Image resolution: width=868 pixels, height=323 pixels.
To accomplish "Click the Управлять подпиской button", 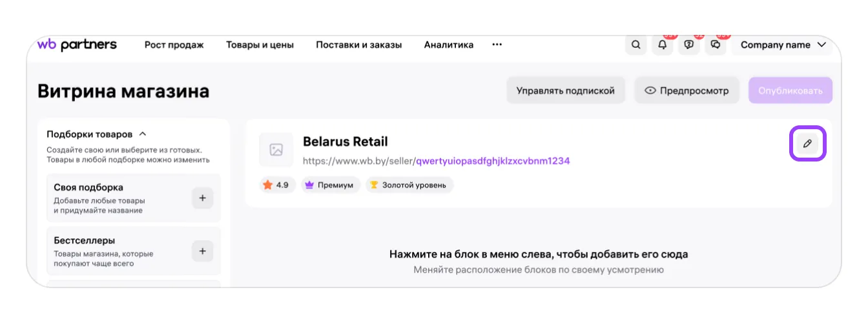I will click(x=566, y=90).
